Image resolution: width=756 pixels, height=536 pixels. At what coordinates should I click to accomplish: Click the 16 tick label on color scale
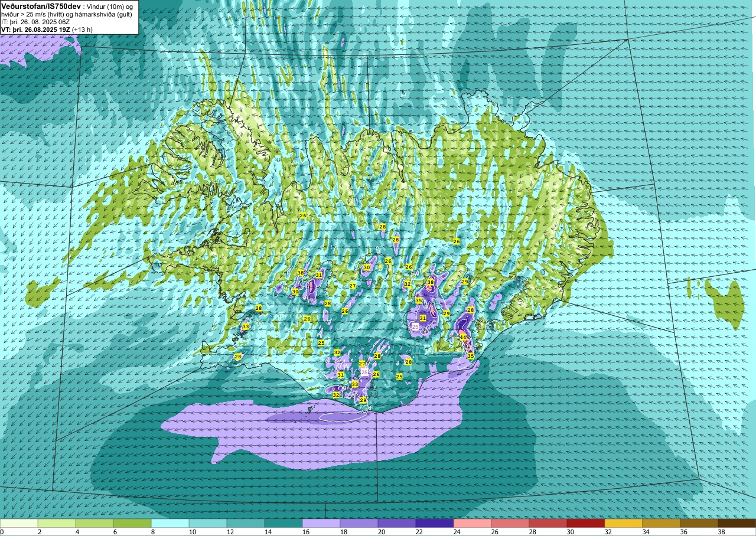click(305, 532)
